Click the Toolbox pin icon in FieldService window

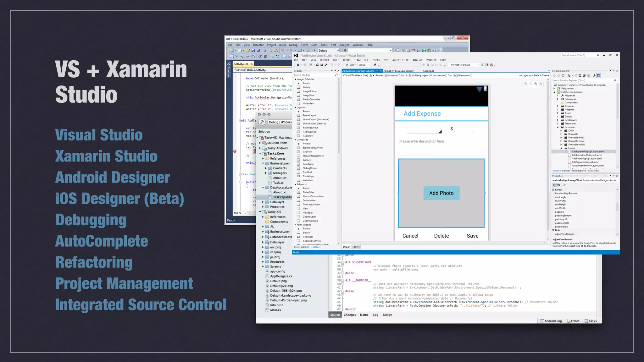(x=335, y=71)
